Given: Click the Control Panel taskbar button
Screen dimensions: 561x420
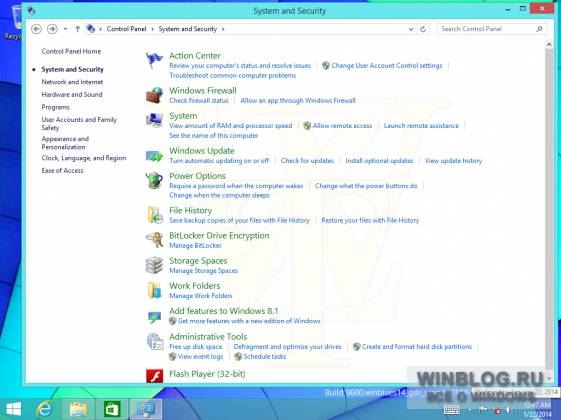Looking at the screenshot, I should click(x=146, y=409).
